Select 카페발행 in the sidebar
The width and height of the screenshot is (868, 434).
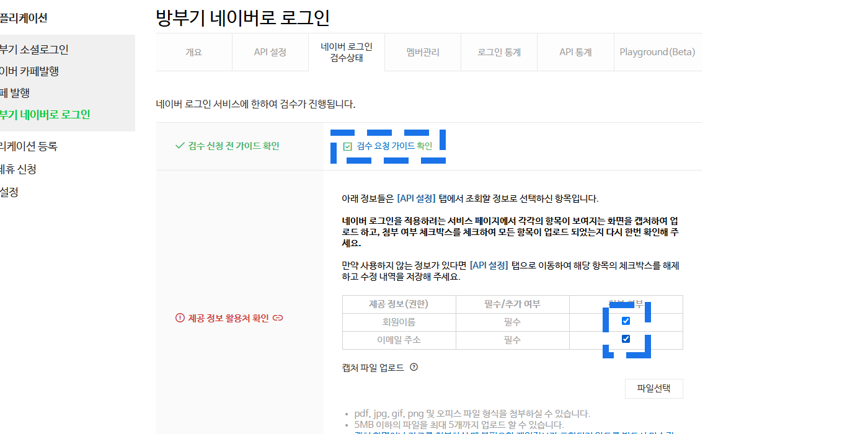click(x=30, y=71)
